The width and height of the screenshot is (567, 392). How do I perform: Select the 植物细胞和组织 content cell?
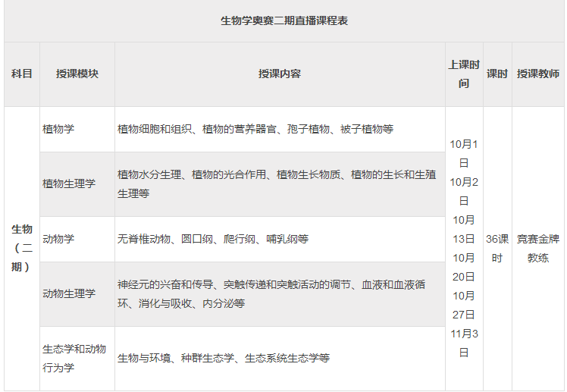pos(255,129)
